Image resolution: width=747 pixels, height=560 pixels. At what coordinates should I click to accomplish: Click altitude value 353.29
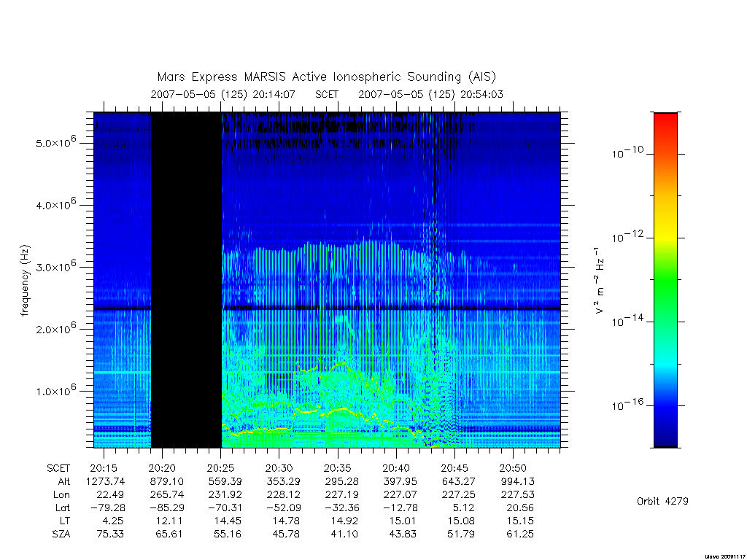point(283,481)
